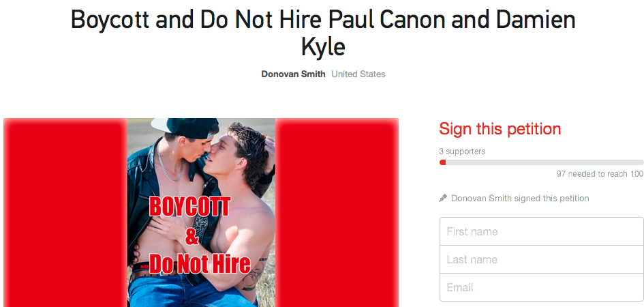Click the Donovan Smith author name
Viewport: 644px width, 307px height.
pyautogui.click(x=293, y=74)
